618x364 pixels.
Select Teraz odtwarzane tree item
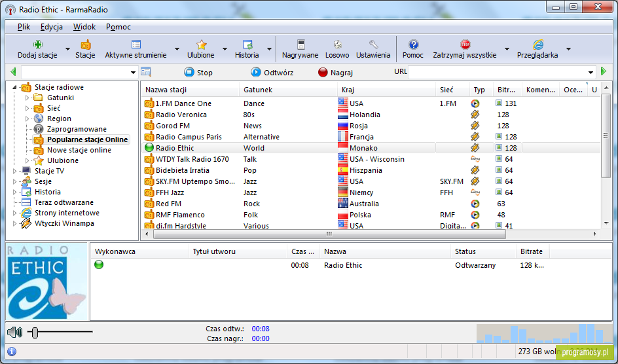click(64, 202)
